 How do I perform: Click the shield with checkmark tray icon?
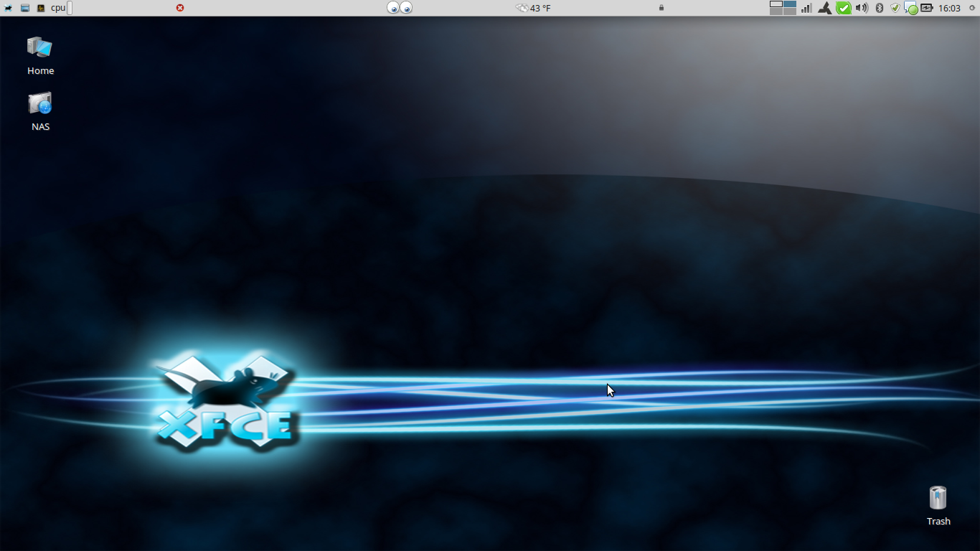coord(895,8)
